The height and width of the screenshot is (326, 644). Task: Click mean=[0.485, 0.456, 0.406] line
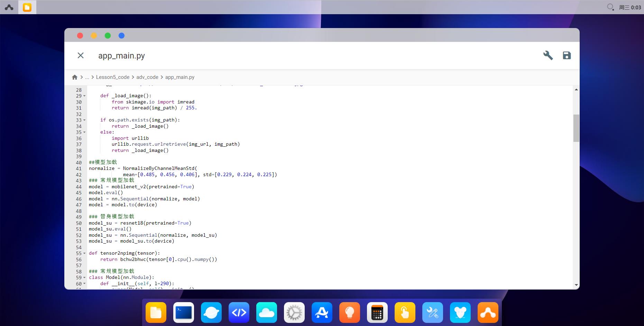[200, 175]
